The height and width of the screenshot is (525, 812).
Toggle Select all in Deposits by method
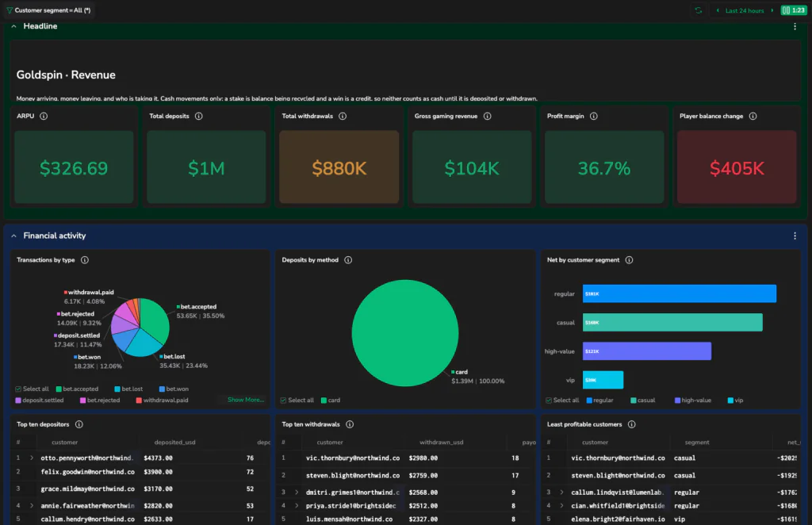(x=297, y=400)
